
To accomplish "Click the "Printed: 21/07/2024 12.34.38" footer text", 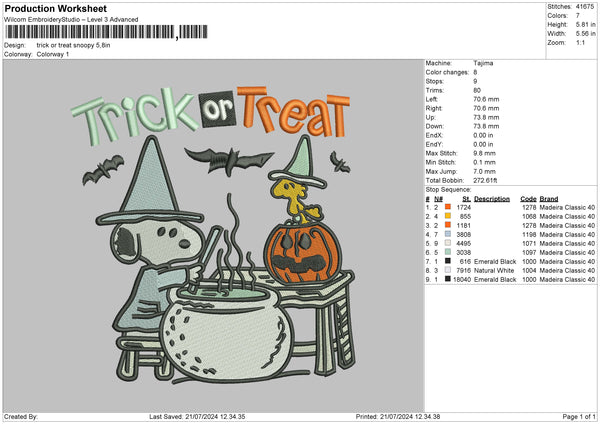I will (x=398, y=417).
